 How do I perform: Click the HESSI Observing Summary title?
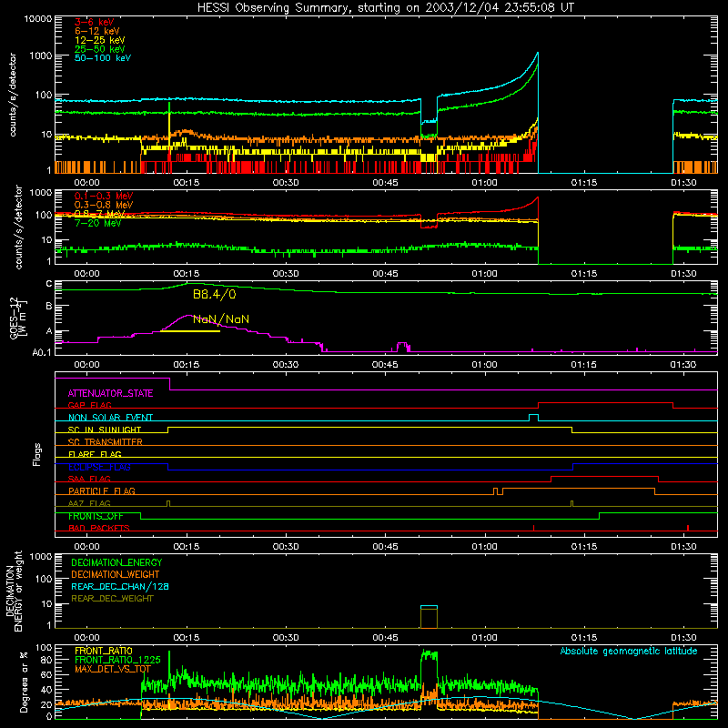(x=385, y=7)
